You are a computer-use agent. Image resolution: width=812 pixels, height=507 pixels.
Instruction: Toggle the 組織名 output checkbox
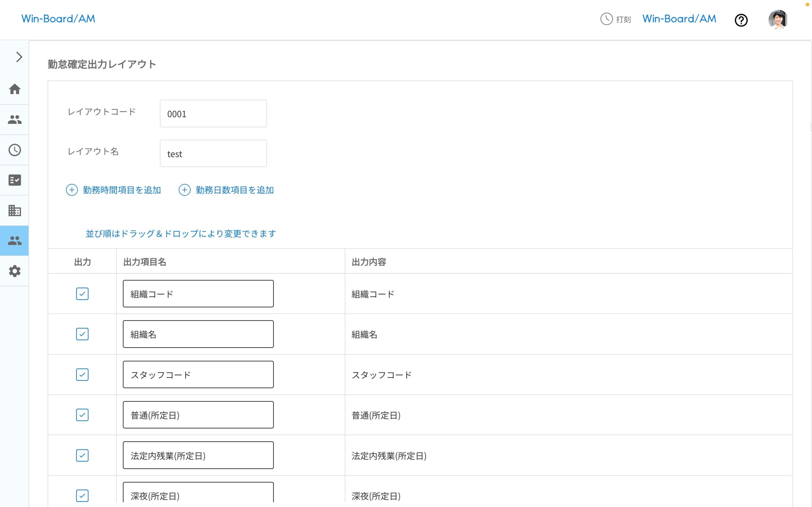(x=82, y=334)
